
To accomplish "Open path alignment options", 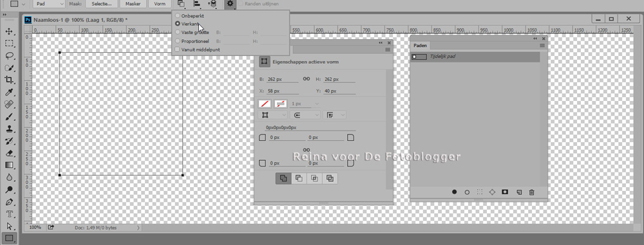I will [x=197, y=4].
